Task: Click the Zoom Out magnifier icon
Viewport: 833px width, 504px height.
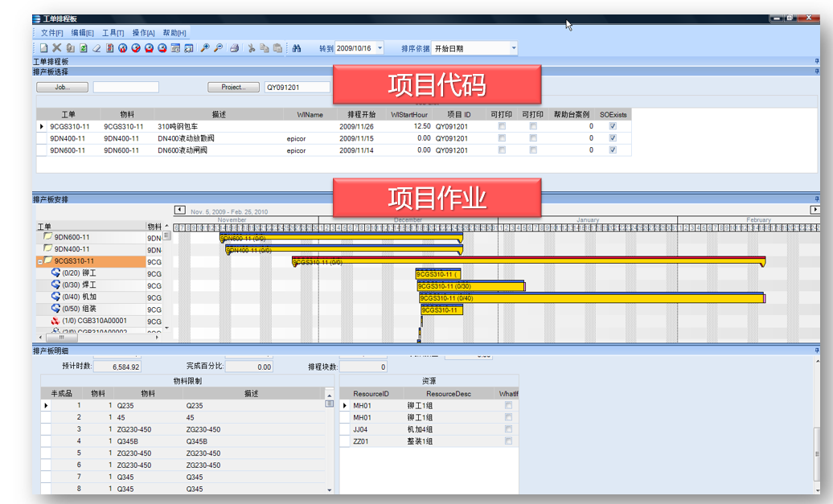Action: [x=218, y=48]
